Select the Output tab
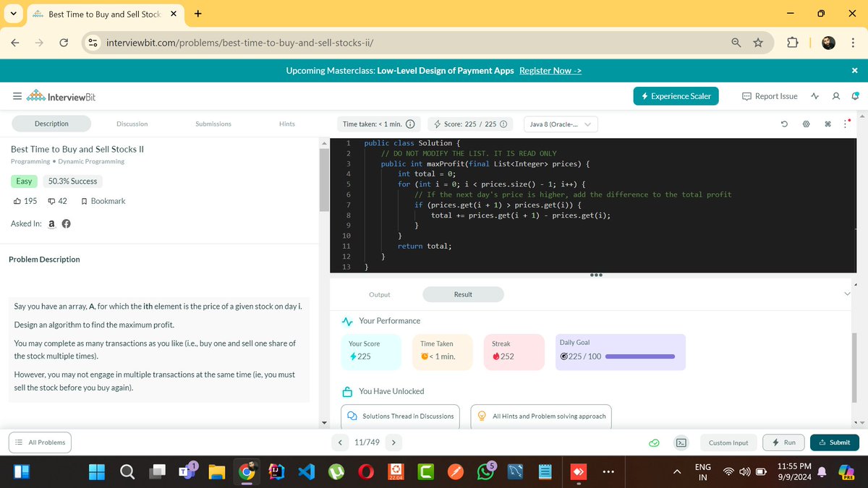 click(380, 294)
